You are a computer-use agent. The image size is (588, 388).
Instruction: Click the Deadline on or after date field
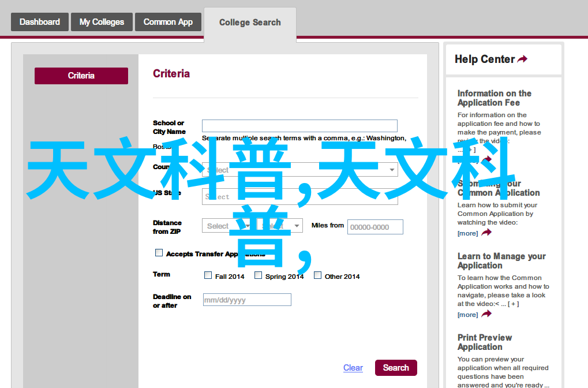[247, 300]
